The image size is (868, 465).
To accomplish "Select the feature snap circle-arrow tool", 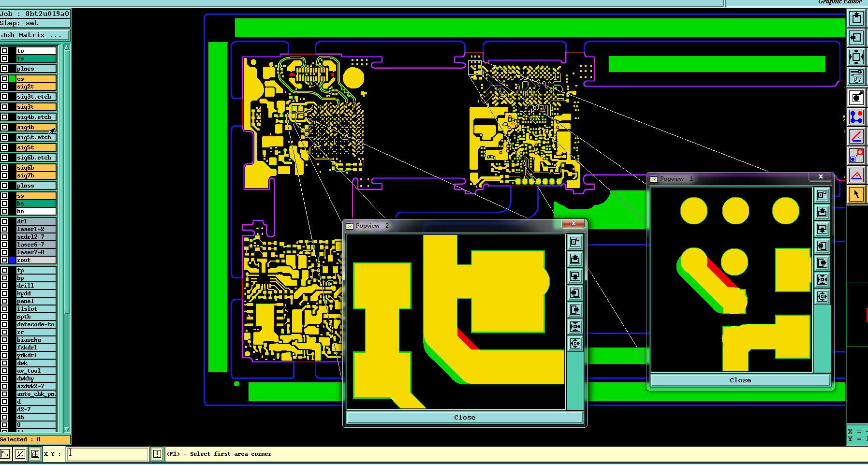I will point(856,98).
